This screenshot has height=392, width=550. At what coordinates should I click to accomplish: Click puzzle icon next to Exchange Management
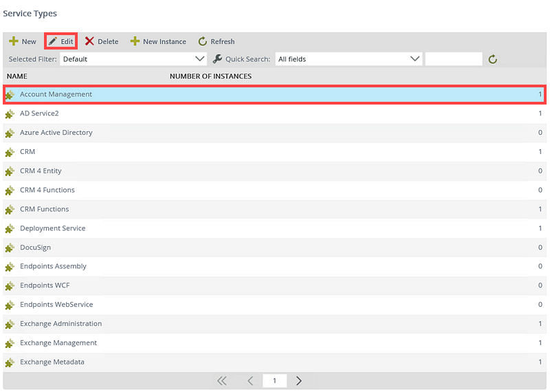(10, 344)
